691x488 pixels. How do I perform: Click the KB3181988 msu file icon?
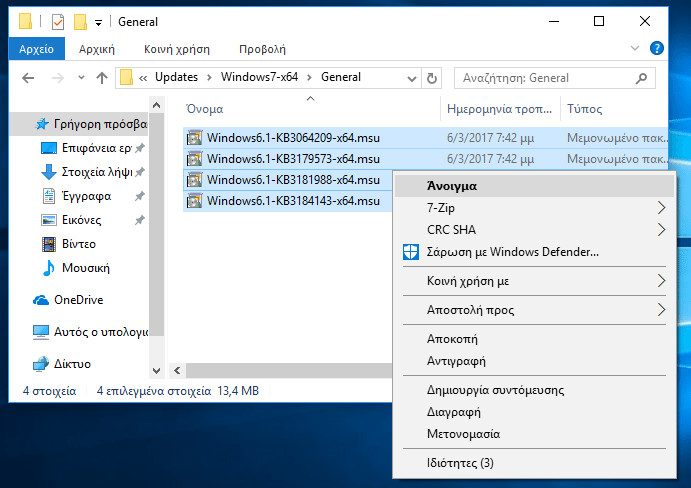(194, 180)
